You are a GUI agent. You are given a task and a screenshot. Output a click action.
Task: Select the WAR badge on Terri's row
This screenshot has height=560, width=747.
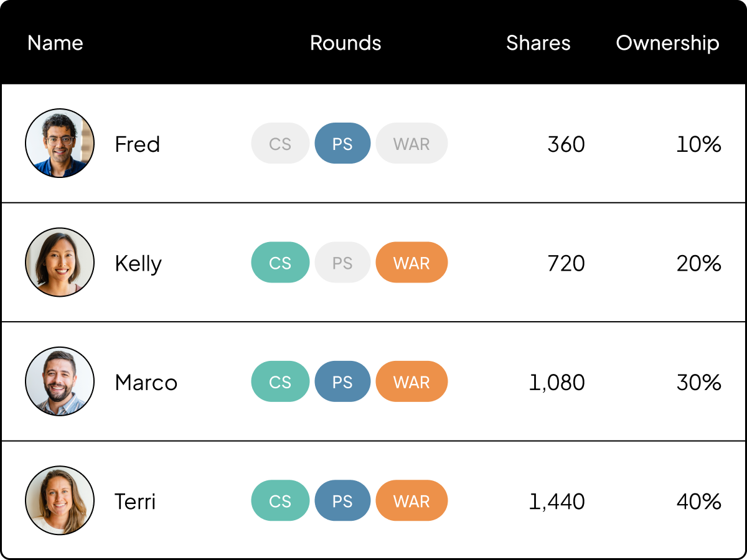411,500
